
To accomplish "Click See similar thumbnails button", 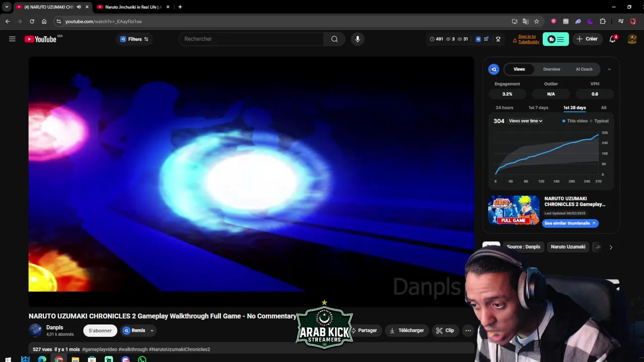I will pyautogui.click(x=571, y=223).
